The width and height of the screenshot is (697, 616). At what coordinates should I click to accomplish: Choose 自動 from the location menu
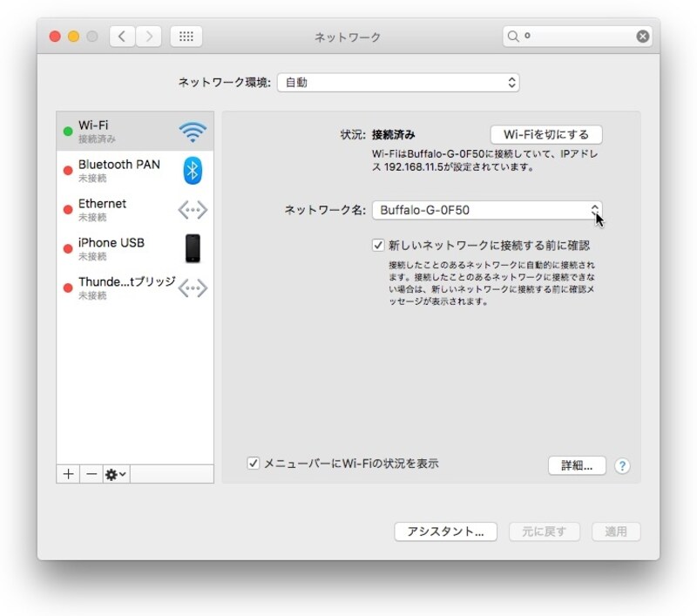(x=396, y=82)
